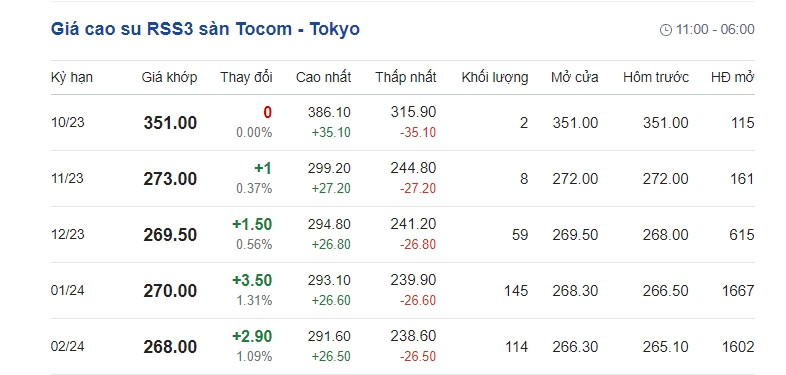Click the Thấp nhất column header
This screenshot has height=375, width=786.
(406, 77)
